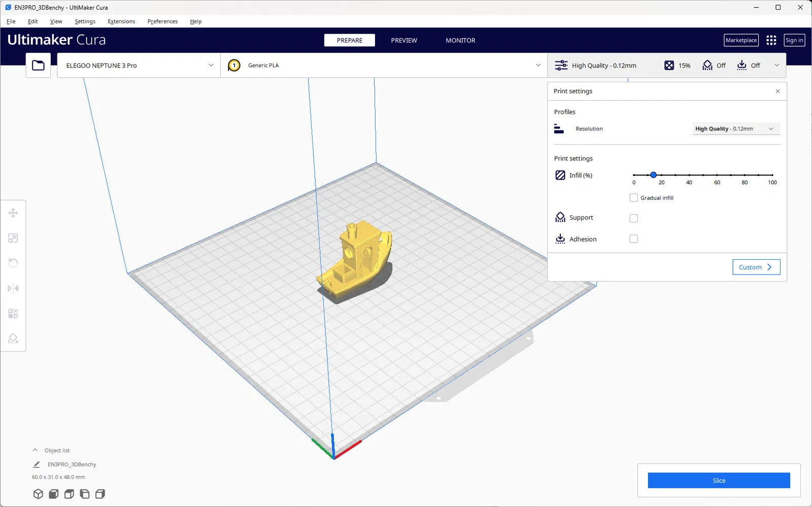Switch to the PREPARE stage
Viewport: 812px width, 507px height.
(350, 40)
